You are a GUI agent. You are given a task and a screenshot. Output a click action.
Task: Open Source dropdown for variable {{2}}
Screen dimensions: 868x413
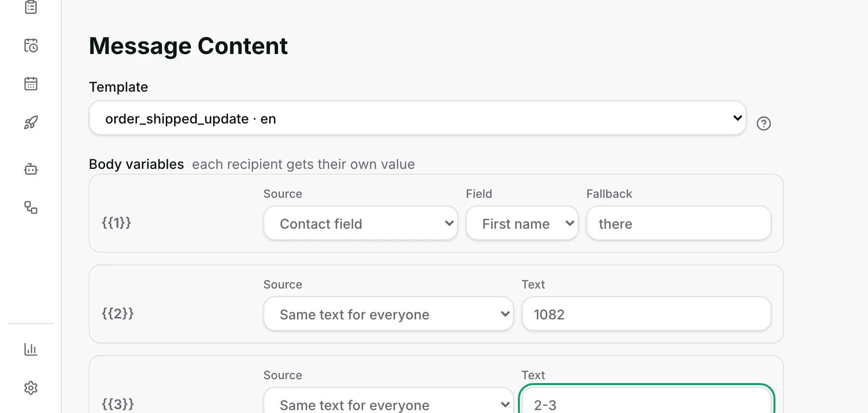(389, 314)
